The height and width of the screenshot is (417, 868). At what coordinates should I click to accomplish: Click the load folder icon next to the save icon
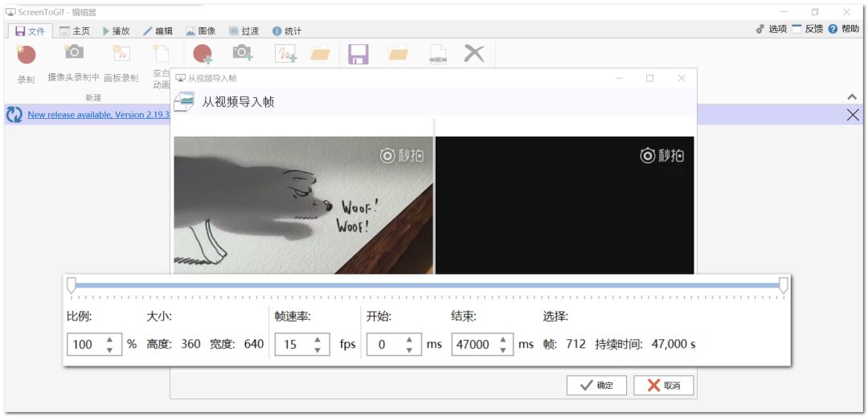pos(398,53)
